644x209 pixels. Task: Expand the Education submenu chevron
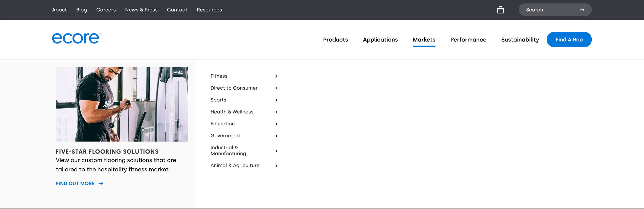point(276,124)
